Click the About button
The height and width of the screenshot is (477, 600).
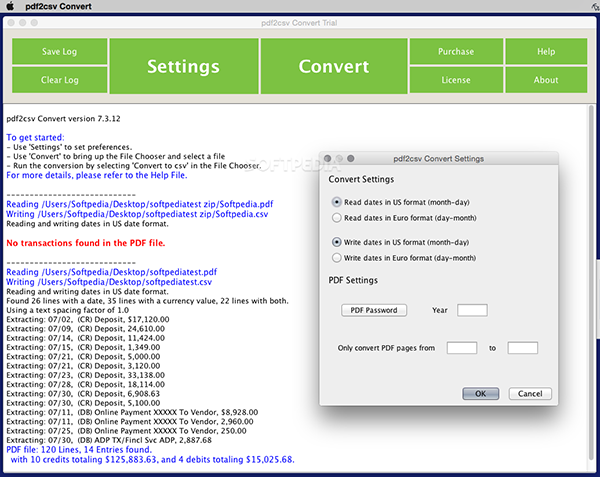[x=546, y=80]
